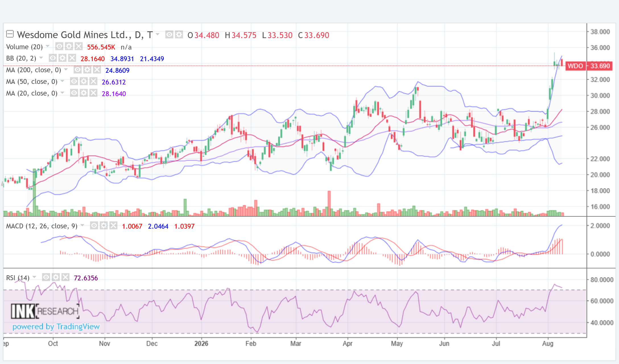Follow the 'powered by TradingView' link
The height and width of the screenshot is (364, 619).
[x=56, y=326]
